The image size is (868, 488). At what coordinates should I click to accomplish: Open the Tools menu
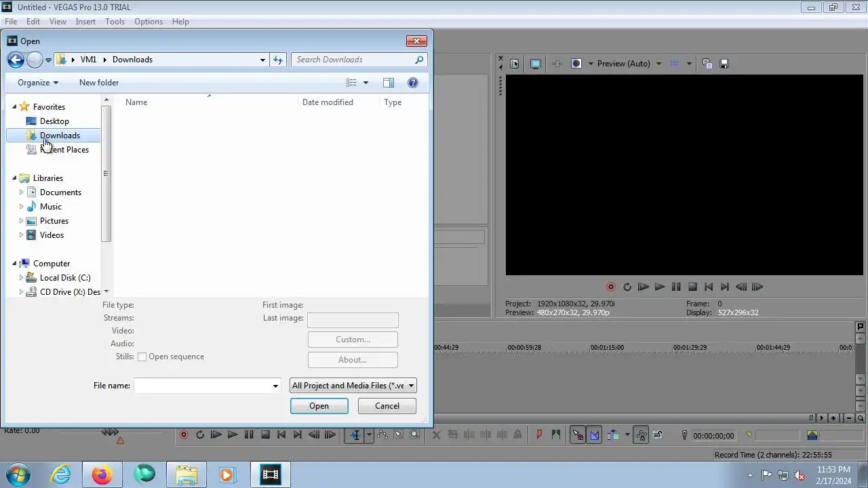tap(115, 22)
